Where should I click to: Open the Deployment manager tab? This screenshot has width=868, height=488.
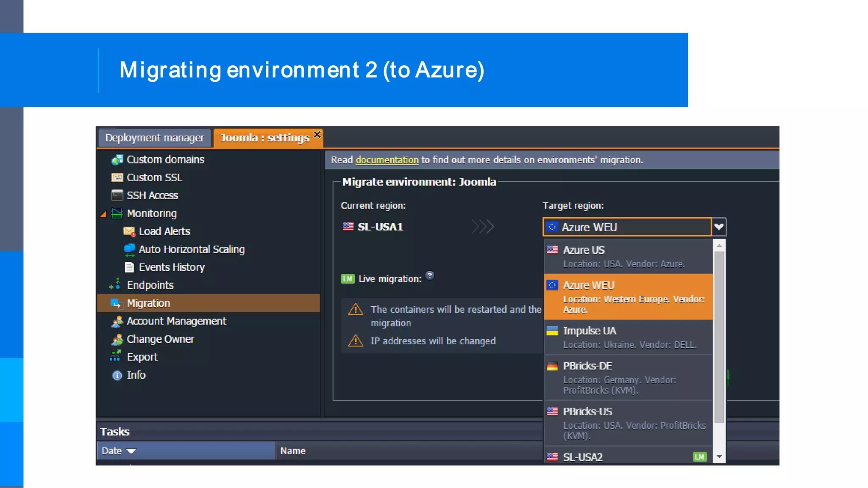tap(154, 138)
